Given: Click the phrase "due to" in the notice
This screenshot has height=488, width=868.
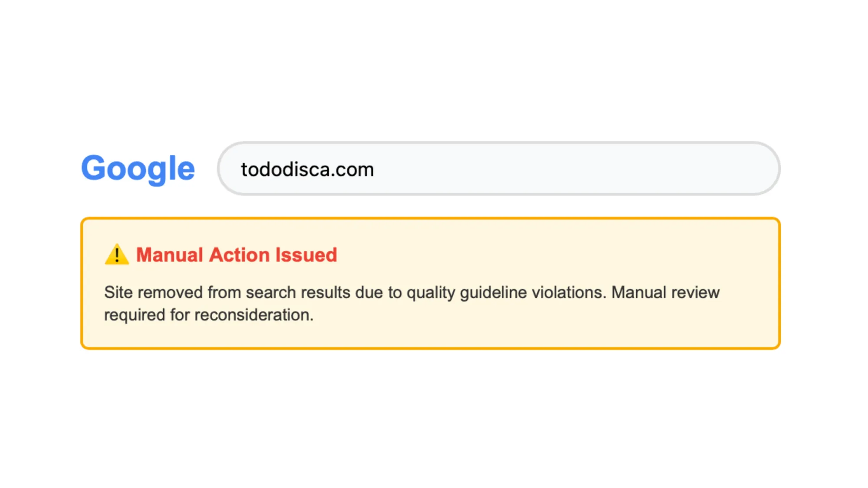Looking at the screenshot, I should point(378,292).
